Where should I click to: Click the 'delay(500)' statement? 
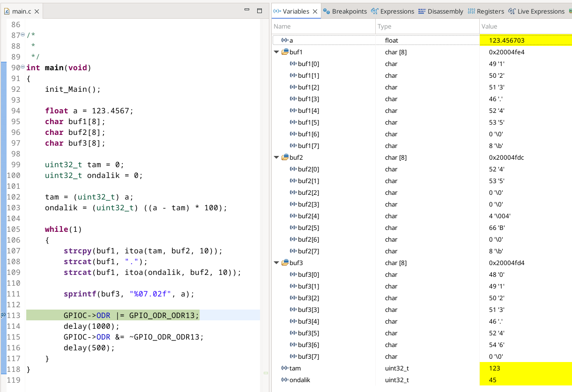(89, 348)
